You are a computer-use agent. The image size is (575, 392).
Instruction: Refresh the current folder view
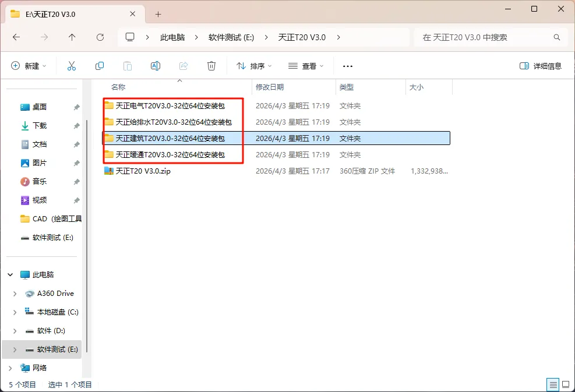tap(100, 37)
